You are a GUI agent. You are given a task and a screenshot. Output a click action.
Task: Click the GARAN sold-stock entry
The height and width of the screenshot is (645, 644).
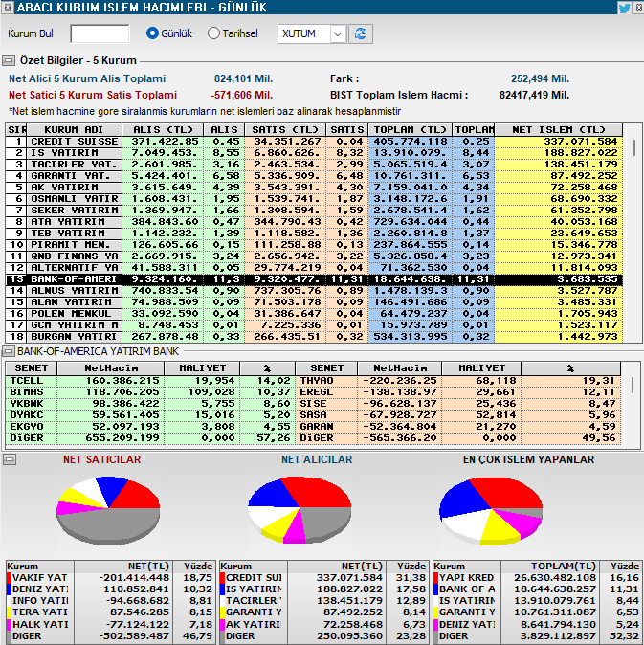point(457,427)
